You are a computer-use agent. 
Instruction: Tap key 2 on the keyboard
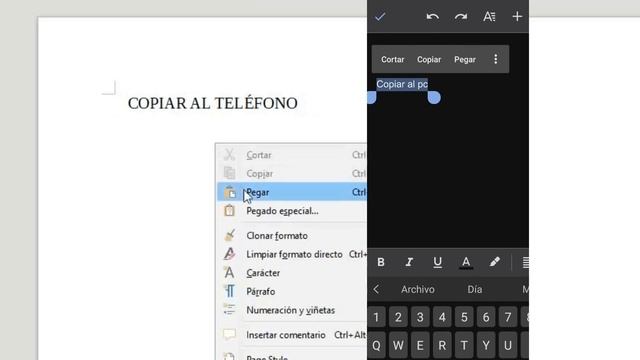coord(398,317)
